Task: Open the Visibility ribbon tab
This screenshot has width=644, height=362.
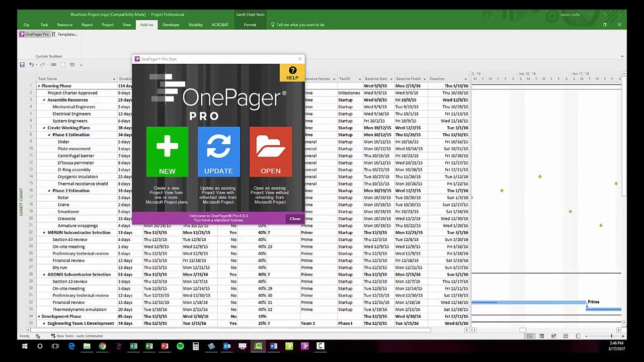Action: (195, 25)
